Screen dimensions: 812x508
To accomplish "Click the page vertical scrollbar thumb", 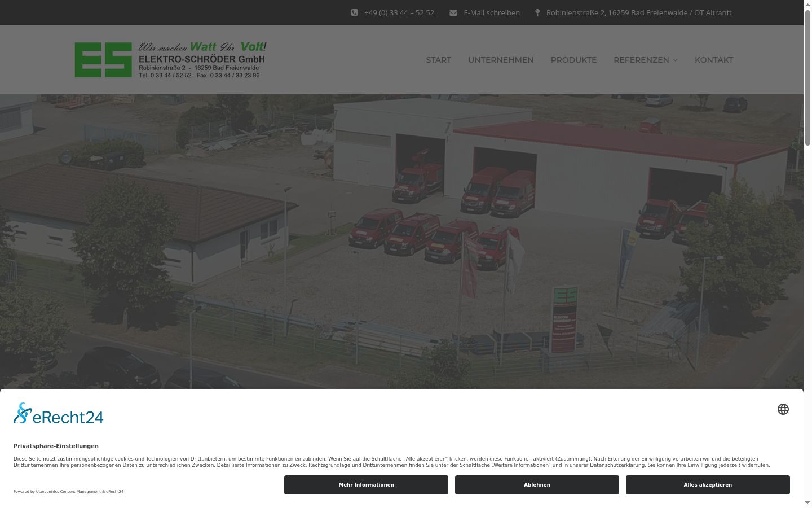I will [807, 79].
